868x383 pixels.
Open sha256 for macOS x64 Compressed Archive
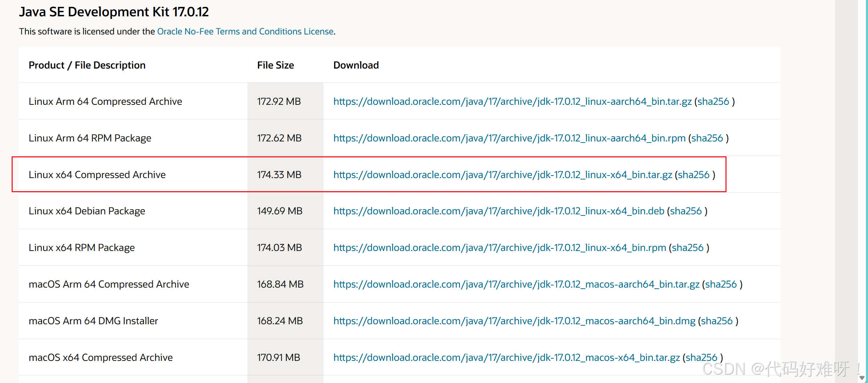coord(702,358)
